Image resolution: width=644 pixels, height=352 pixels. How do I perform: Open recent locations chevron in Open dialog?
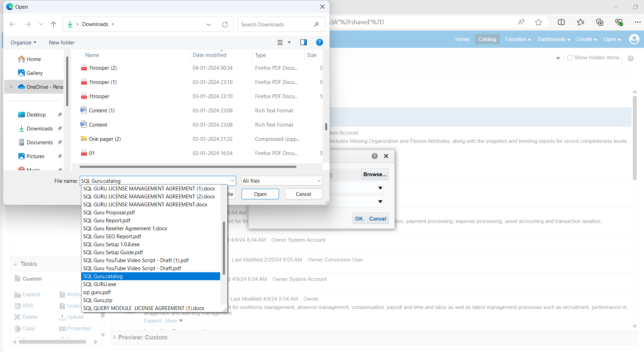point(41,24)
